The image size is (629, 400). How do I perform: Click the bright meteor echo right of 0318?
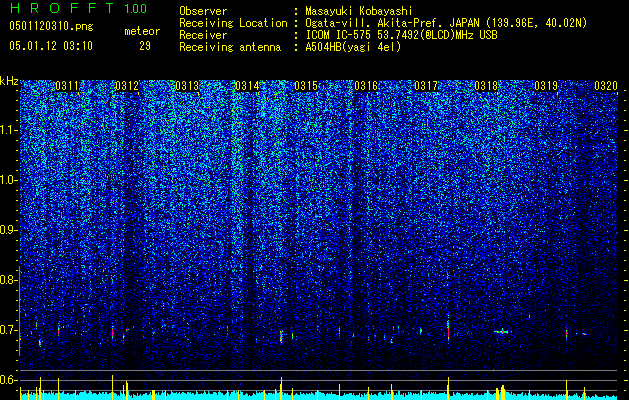[x=501, y=331]
